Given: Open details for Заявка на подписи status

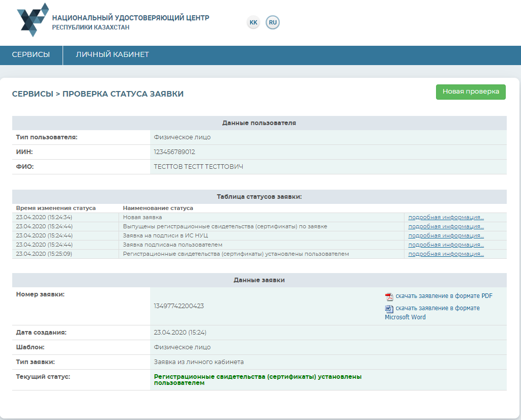Looking at the screenshot, I should pyautogui.click(x=446, y=236).
